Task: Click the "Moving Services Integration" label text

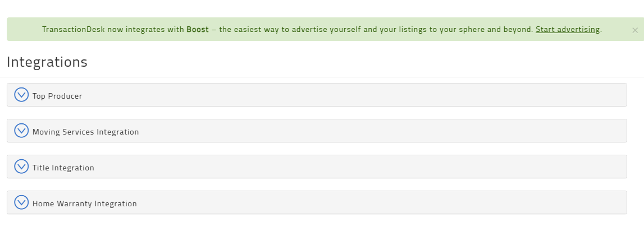Action: 85,132
